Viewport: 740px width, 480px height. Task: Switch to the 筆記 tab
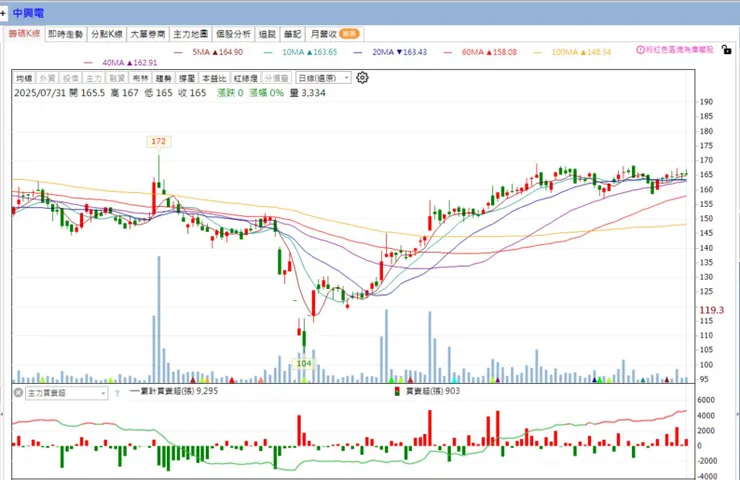[x=292, y=34]
